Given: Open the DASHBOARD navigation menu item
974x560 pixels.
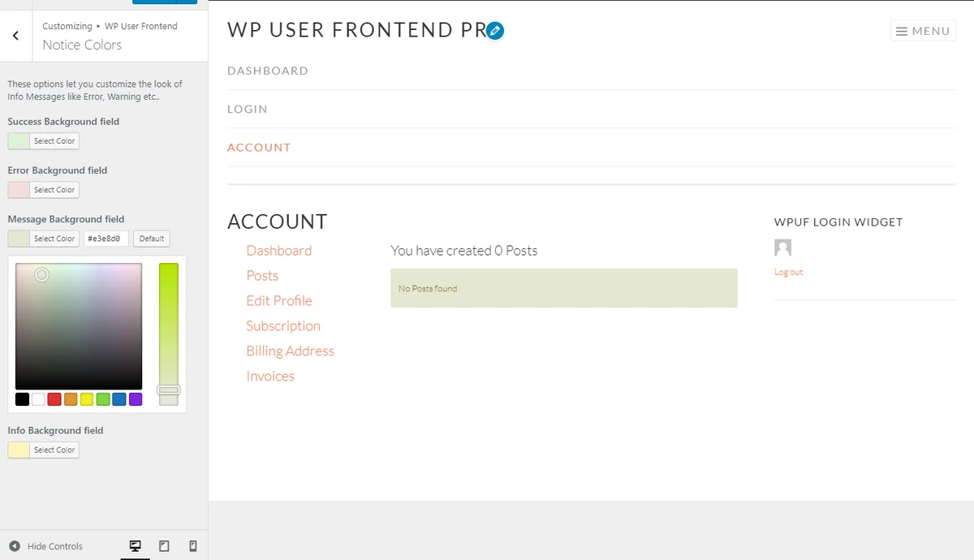Looking at the screenshot, I should click(x=268, y=71).
